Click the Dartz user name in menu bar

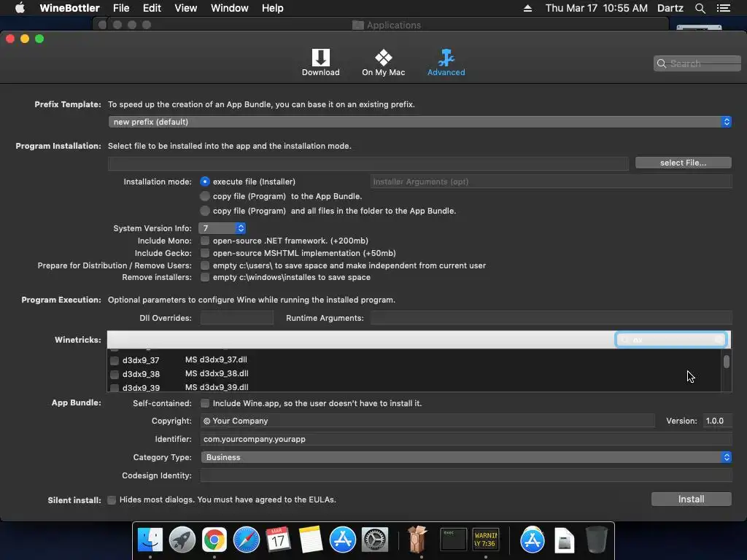(670, 8)
